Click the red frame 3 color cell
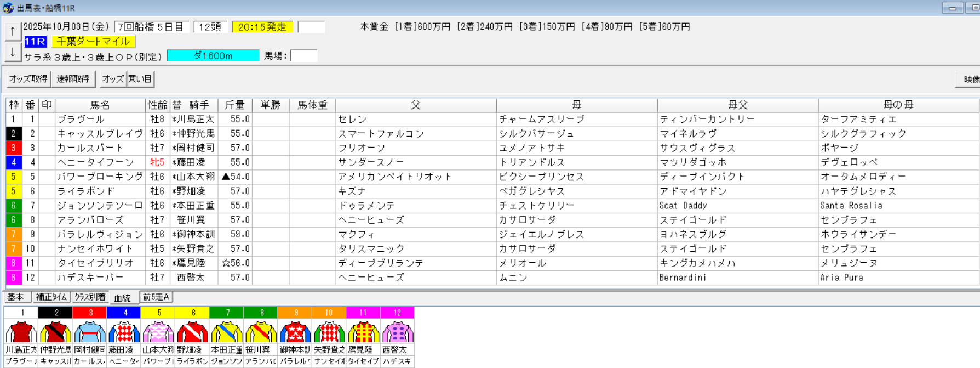Screen dimensions: 980x368 point(14,148)
